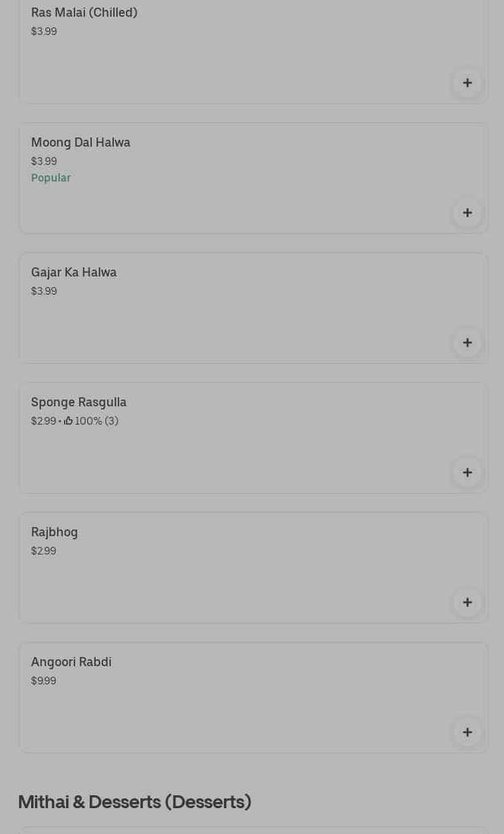The height and width of the screenshot is (834, 504).
Task: Add Angoori Rabdi to cart
Action: coord(467,732)
